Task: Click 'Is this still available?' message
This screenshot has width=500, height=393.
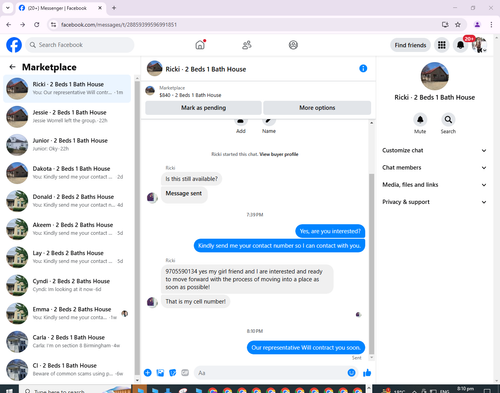Action: click(x=192, y=179)
